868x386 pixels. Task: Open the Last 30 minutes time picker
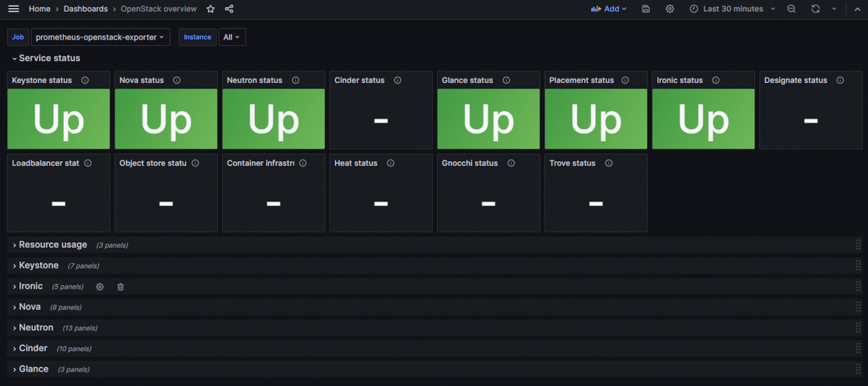tap(733, 9)
